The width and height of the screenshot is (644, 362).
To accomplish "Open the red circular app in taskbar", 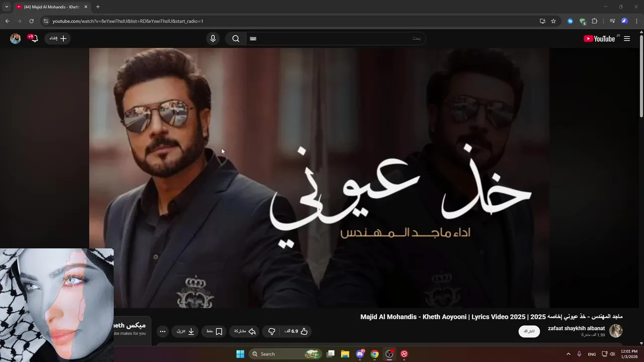I will (x=404, y=354).
